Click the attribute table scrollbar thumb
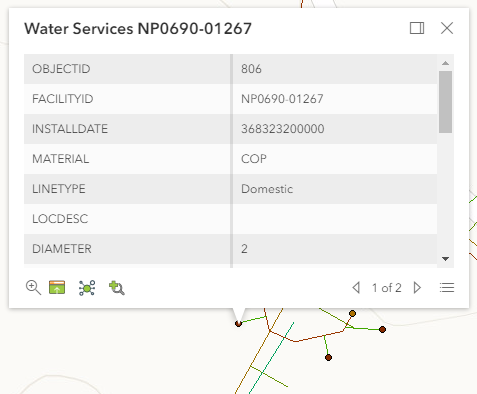477x394 pixels. tap(445, 102)
